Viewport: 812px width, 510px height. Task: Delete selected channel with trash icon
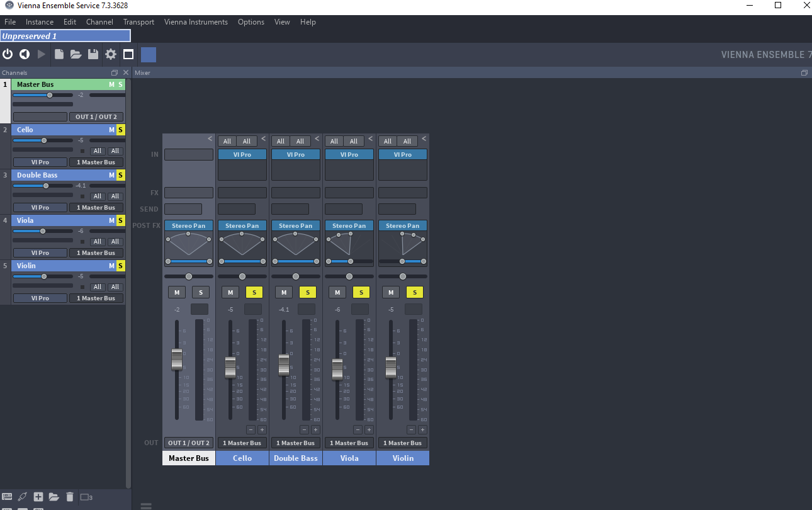70,497
